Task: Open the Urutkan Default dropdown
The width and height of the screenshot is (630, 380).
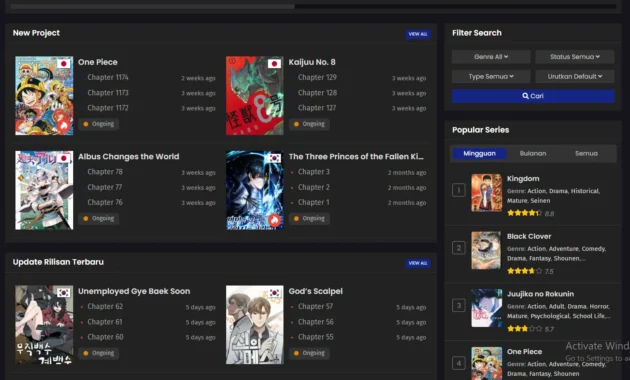Action: [x=575, y=76]
